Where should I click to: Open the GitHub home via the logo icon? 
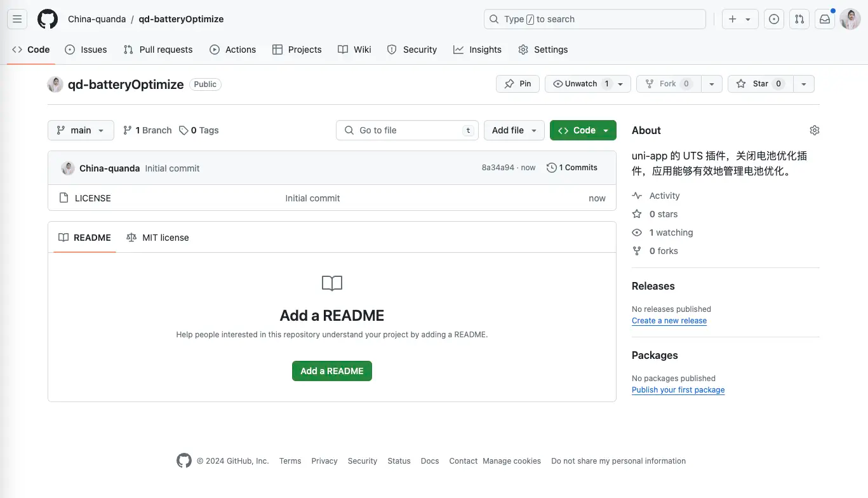coord(48,19)
